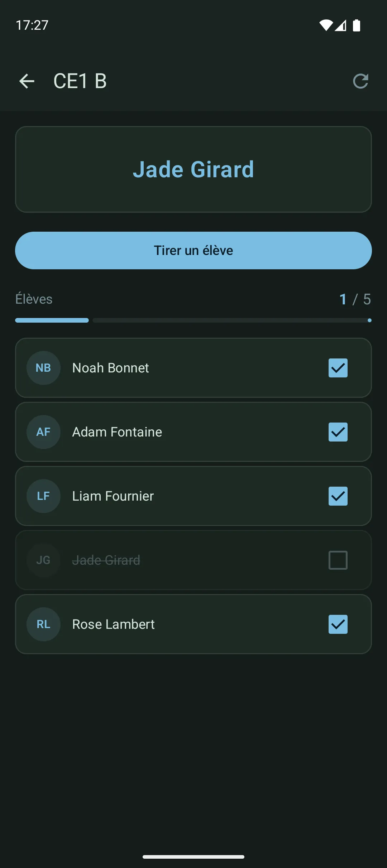Tap the battery status icon
This screenshot has width=387, height=868.
click(357, 25)
